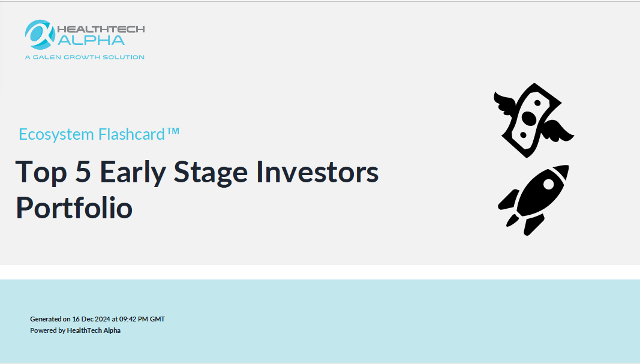640x364 pixels.
Task: Select the blue ALPHA logo text
Action: point(91,40)
